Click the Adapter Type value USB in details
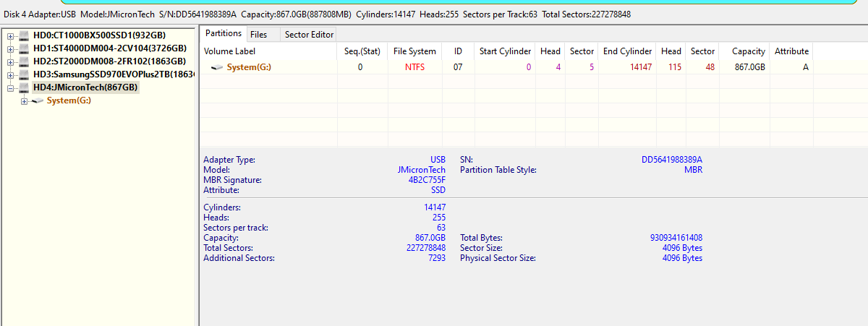868x326 pixels. pos(438,160)
